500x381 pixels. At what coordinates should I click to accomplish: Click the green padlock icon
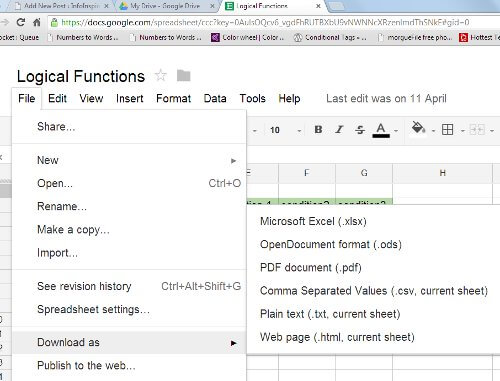tap(54, 23)
